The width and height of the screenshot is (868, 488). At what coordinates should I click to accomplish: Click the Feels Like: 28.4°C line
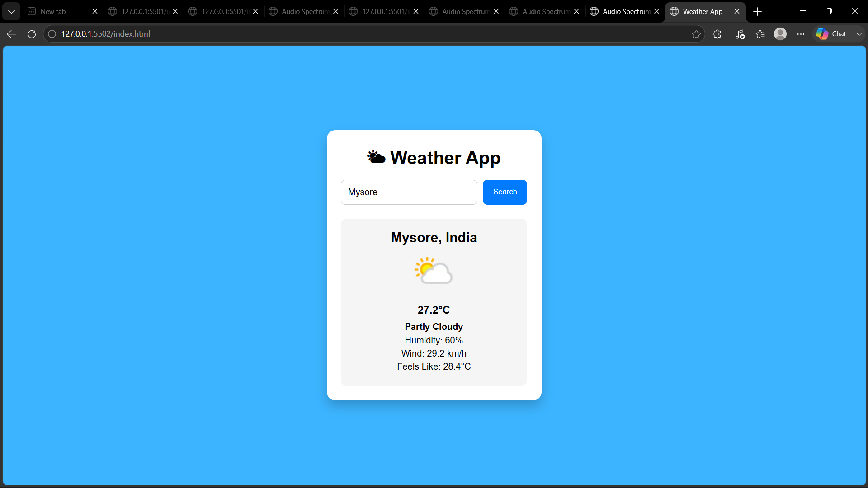coord(434,366)
